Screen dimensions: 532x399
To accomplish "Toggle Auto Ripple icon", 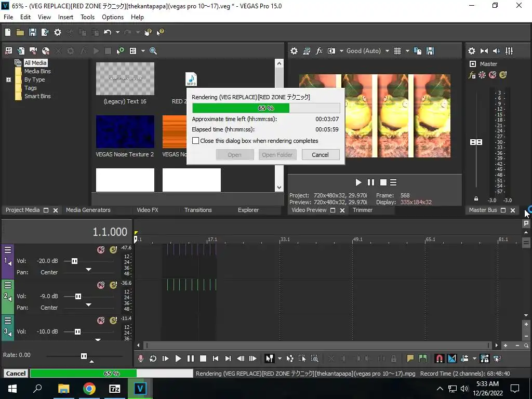I will tap(464, 358).
